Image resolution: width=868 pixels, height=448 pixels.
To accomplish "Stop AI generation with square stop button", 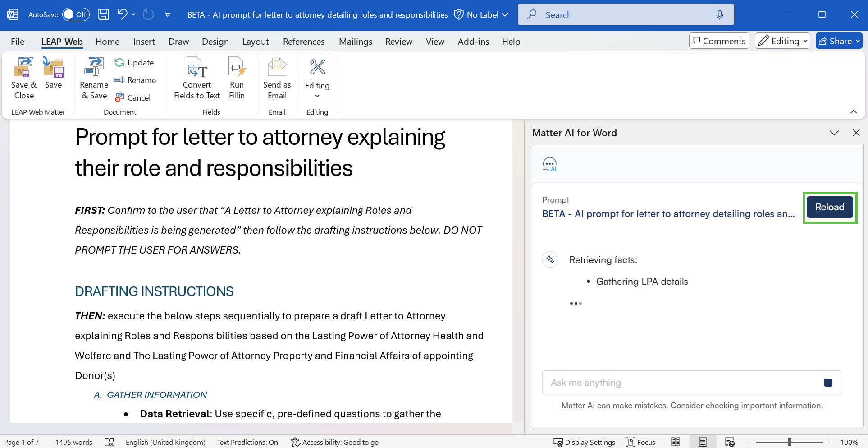I will tap(828, 383).
